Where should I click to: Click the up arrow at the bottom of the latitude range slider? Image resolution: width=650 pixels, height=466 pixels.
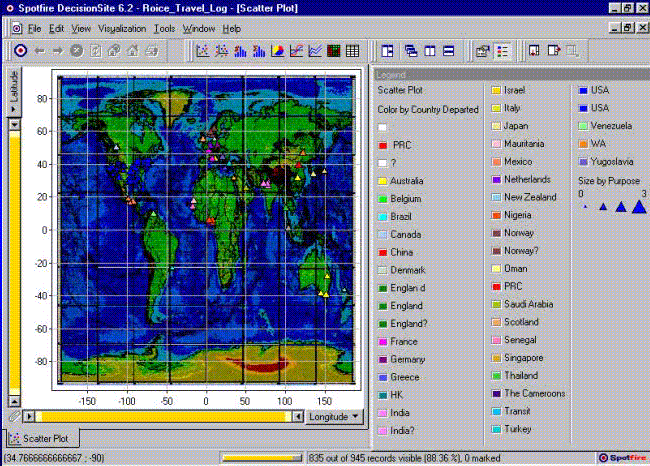(15, 401)
